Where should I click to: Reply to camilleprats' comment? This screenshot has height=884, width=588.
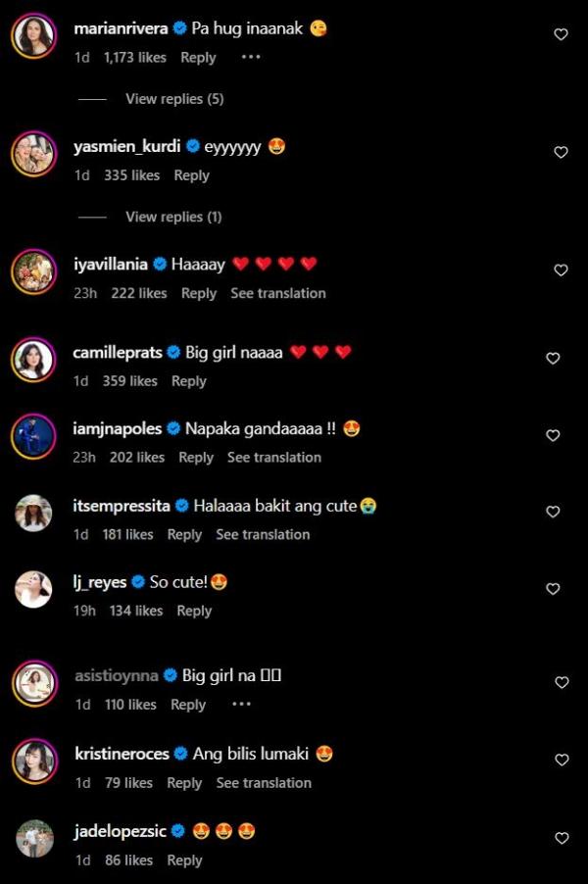click(188, 381)
